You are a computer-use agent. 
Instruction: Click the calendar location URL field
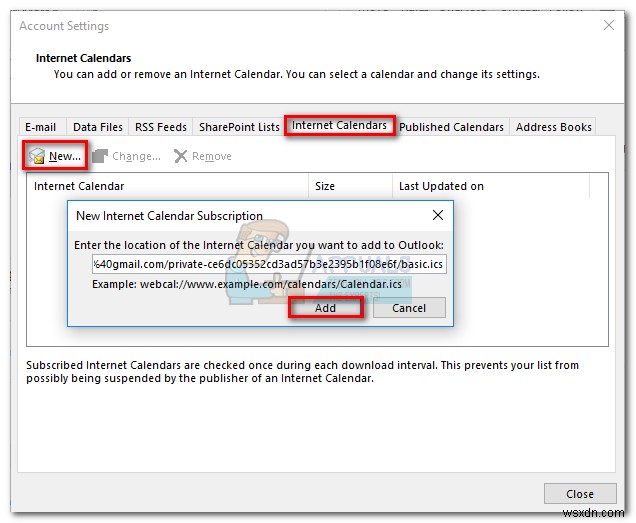point(269,264)
